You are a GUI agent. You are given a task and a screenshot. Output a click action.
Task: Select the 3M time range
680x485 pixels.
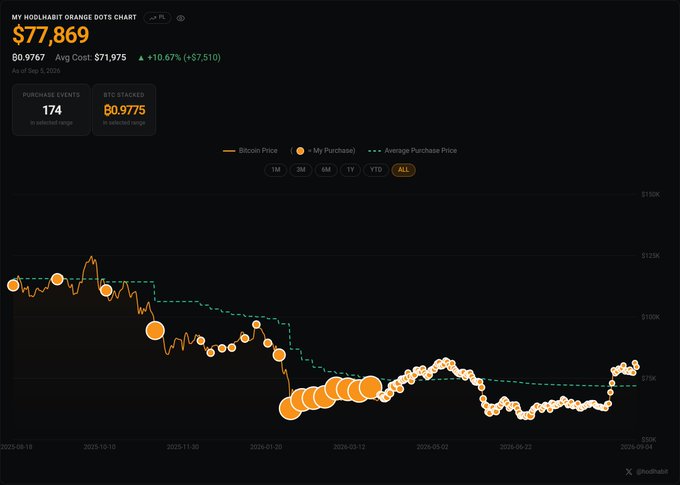[x=301, y=170]
